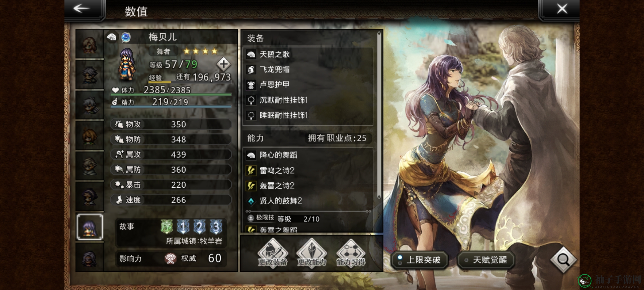
Task: Toggle the 天赋觉醒 option
Action: (486, 260)
